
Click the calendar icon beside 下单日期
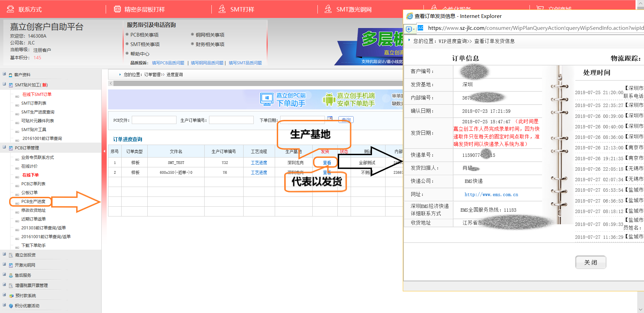click(x=330, y=119)
